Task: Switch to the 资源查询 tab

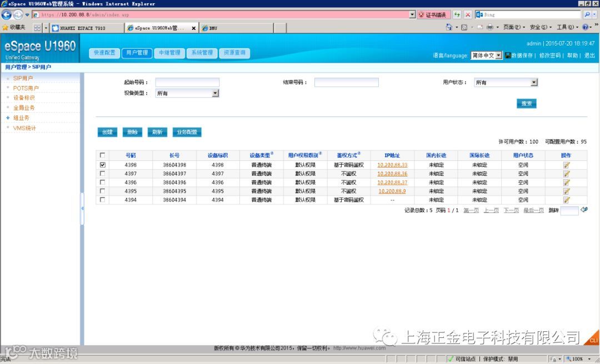Action: point(234,53)
